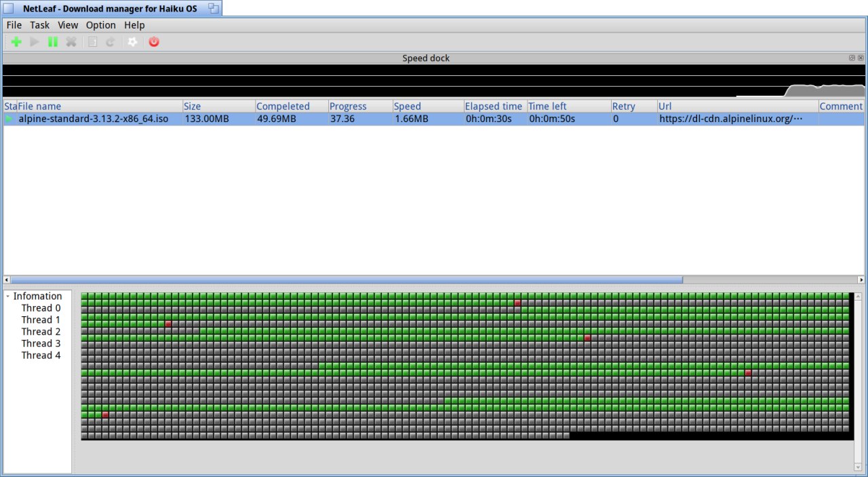Open the Task menu
868x477 pixels.
[x=40, y=25]
